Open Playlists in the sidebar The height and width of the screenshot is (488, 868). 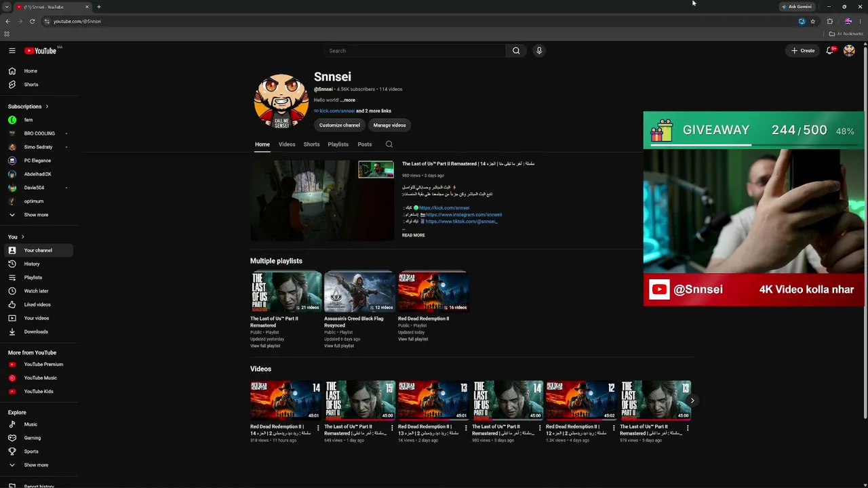[39, 277]
